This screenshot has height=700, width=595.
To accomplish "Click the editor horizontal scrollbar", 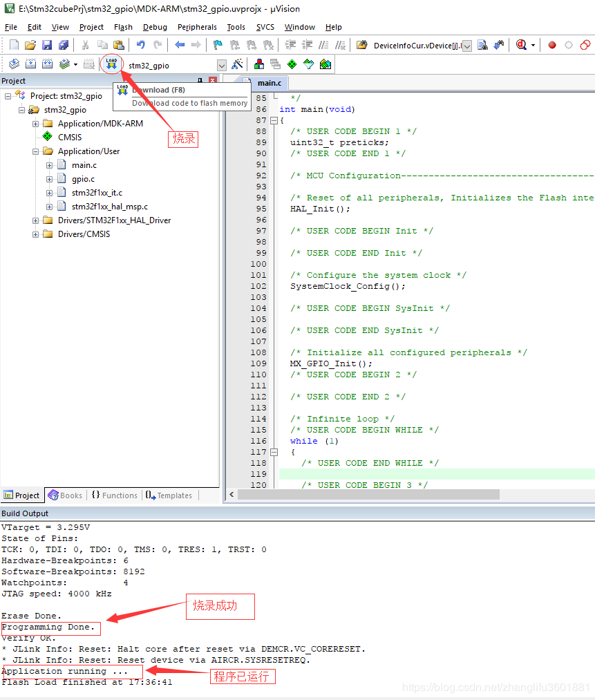I will point(369,494).
